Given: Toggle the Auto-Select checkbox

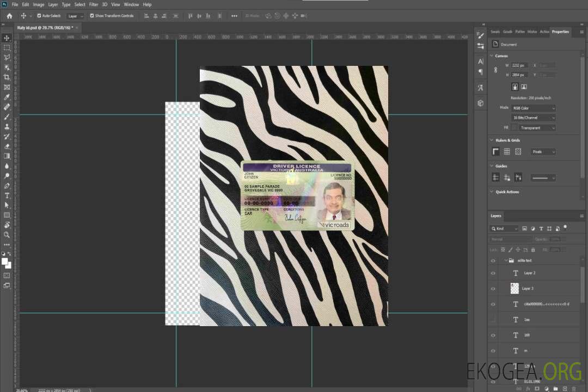Looking at the screenshot, I should click(x=39, y=16).
